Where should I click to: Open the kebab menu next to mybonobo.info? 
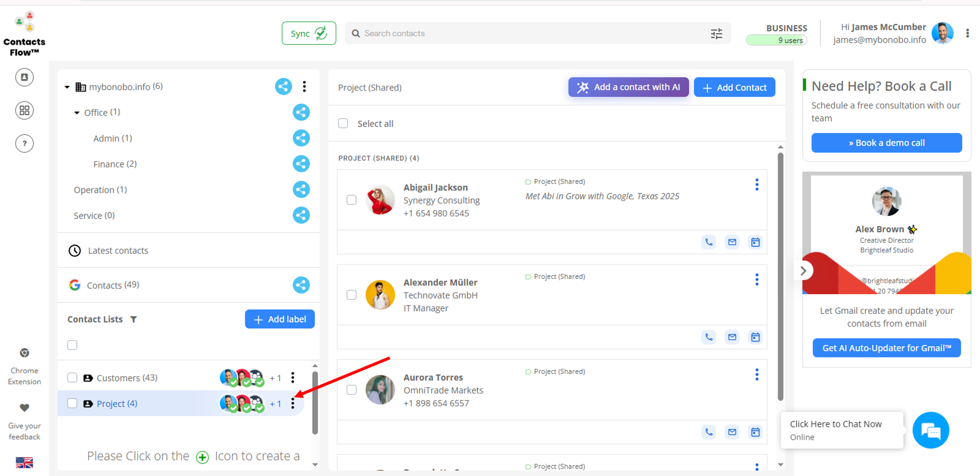[304, 86]
